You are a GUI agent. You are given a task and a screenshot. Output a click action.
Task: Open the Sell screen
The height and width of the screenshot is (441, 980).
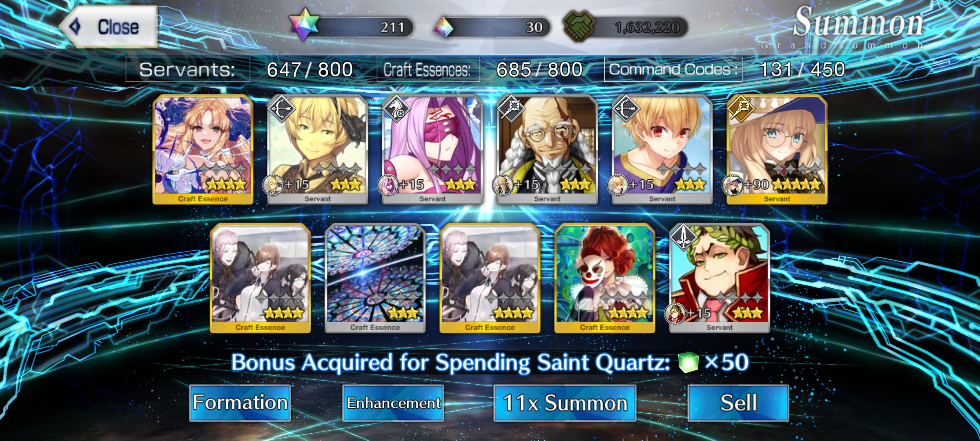pyautogui.click(x=738, y=403)
